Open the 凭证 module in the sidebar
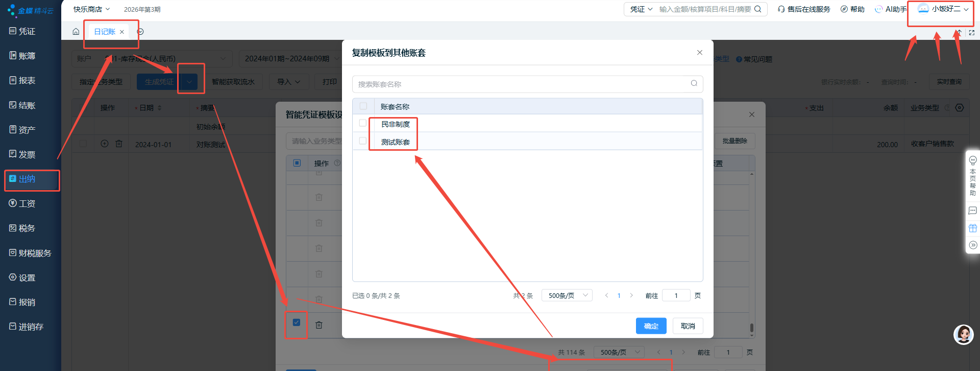The image size is (980, 371). click(x=22, y=31)
